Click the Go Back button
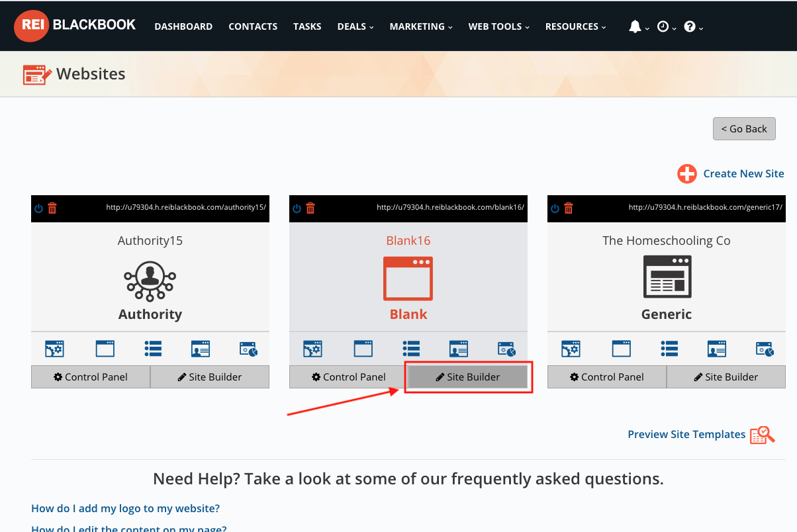This screenshot has width=797, height=532. click(x=744, y=129)
